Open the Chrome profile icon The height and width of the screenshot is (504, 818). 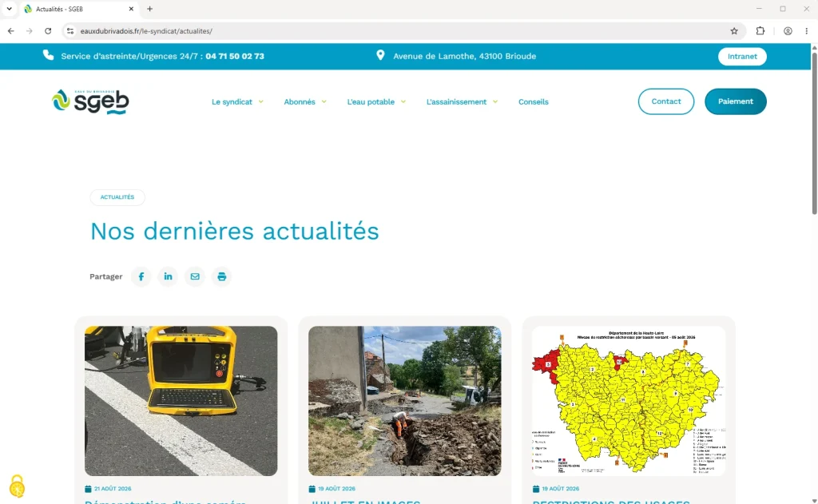[788, 31]
